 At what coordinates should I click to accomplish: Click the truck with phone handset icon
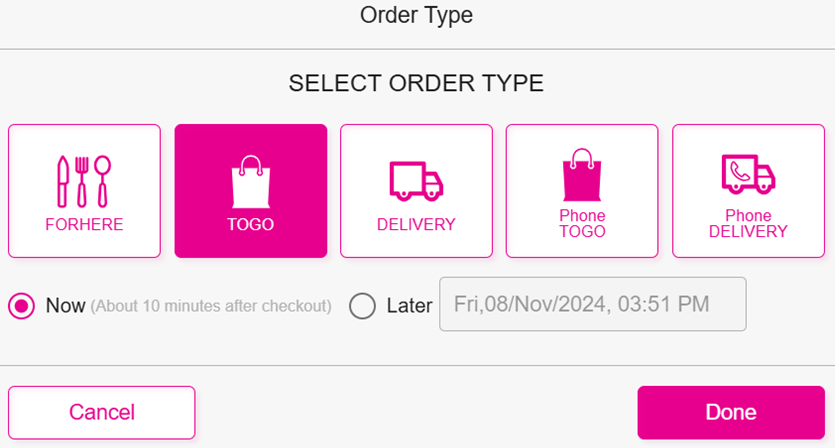click(748, 176)
